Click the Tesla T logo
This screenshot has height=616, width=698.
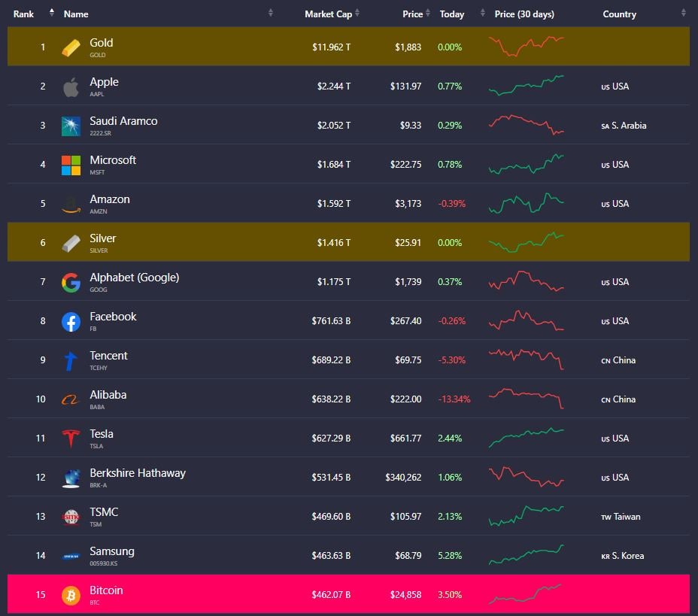pyautogui.click(x=71, y=438)
